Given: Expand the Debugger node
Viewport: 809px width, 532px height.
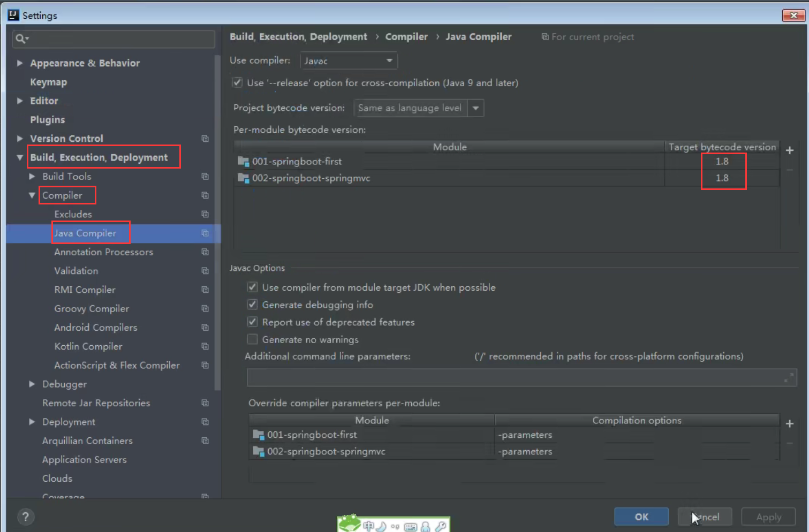Looking at the screenshot, I should coord(32,384).
